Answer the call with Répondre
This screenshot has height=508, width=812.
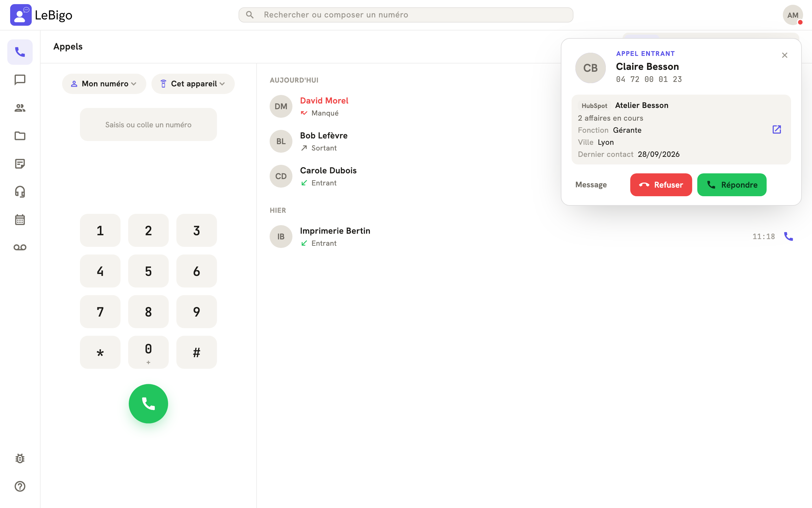(x=732, y=185)
